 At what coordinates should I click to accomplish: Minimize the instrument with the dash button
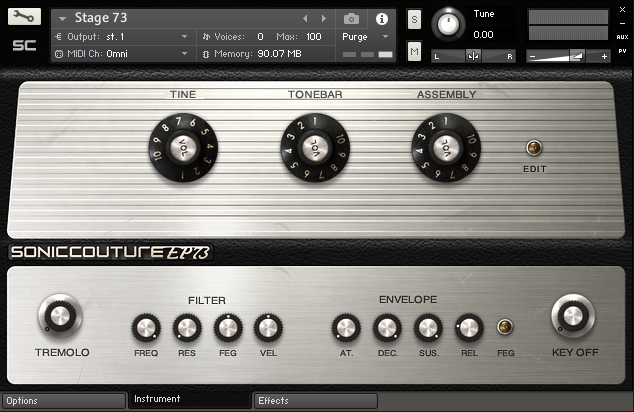point(622,23)
